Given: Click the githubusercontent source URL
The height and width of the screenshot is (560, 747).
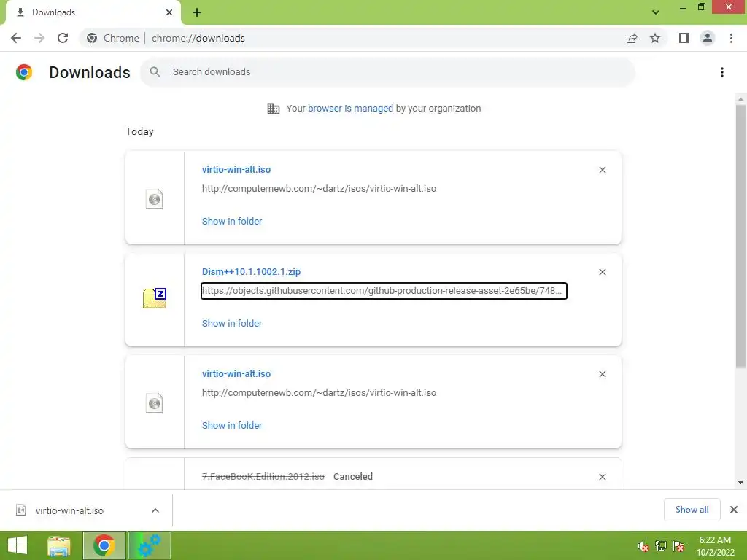Looking at the screenshot, I should pyautogui.click(x=384, y=291).
